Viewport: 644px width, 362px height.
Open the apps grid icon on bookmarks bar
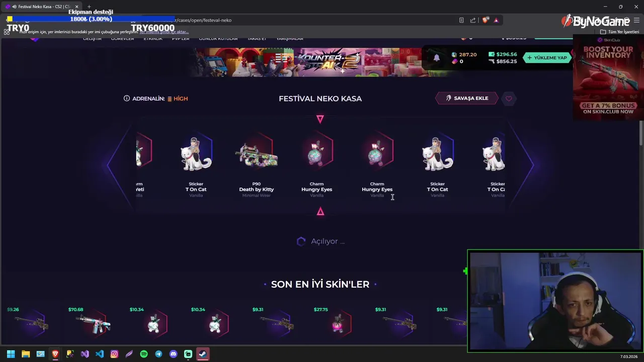(7, 32)
